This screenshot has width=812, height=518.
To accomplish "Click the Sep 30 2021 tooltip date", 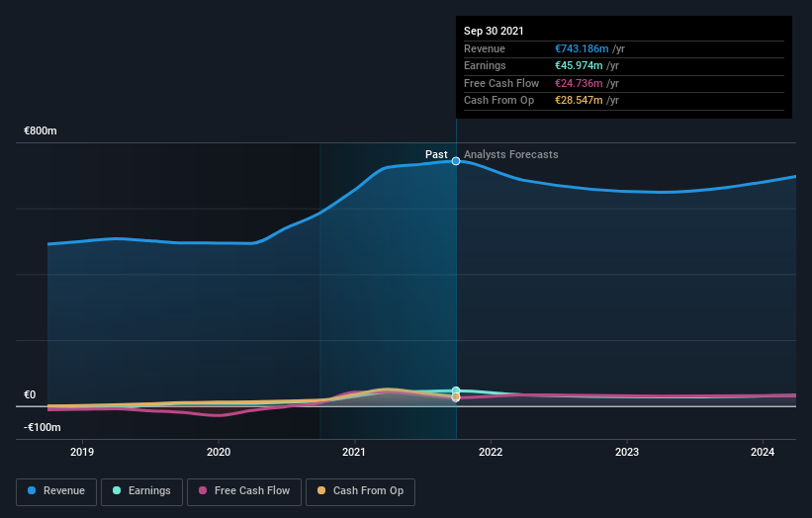I will point(494,31).
